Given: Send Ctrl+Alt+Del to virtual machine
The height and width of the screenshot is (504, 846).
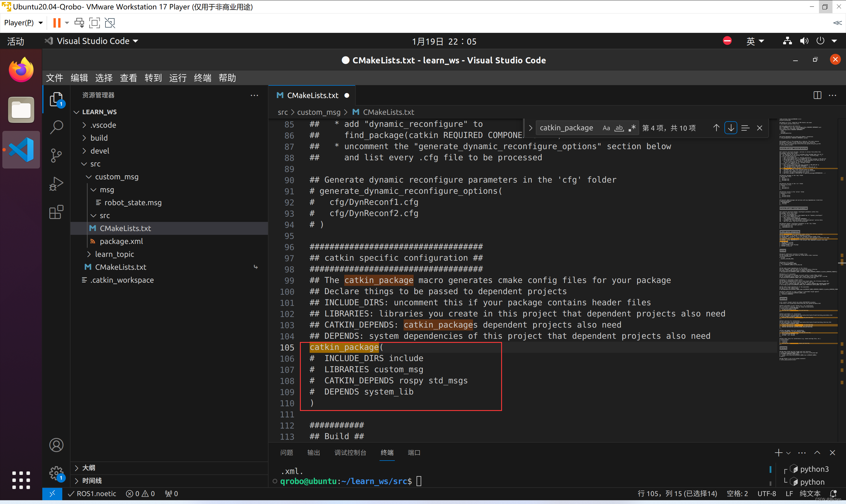Looking at the screenshot, I should coord(79,23).
